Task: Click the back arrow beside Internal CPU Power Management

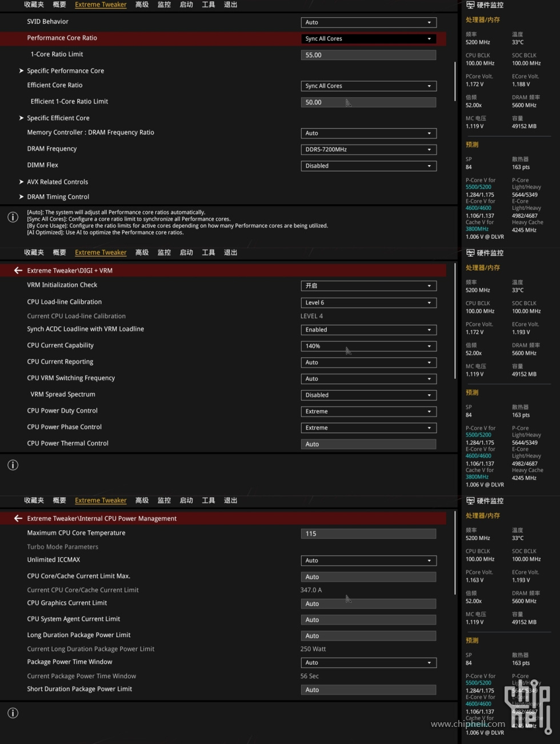Action: coord(18,518)
